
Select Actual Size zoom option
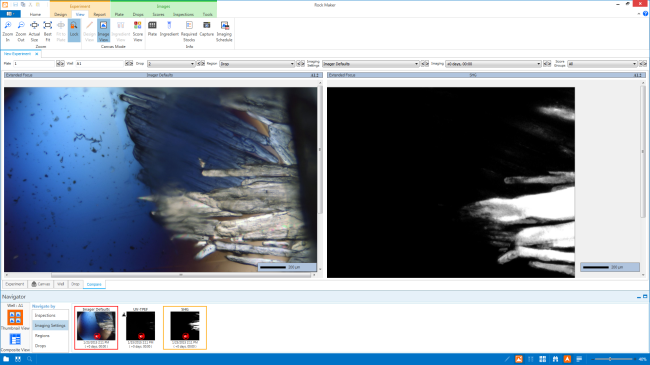[x=34, y=31]
